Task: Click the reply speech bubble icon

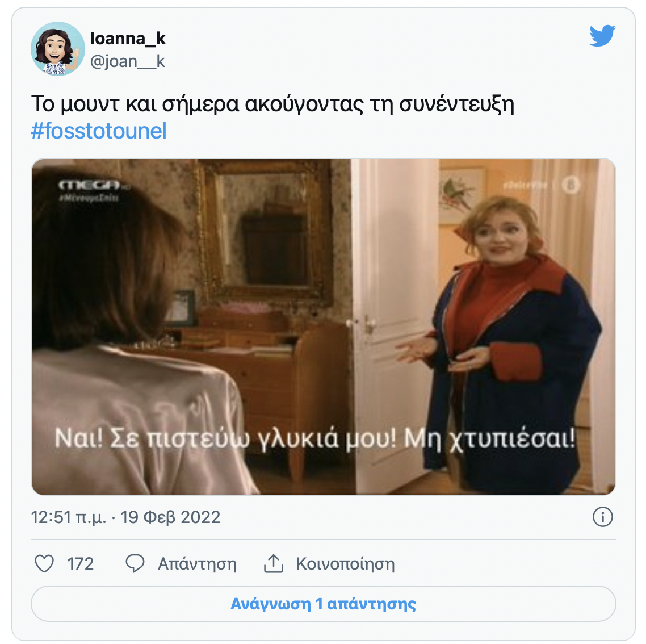Action: click(135, 563)
